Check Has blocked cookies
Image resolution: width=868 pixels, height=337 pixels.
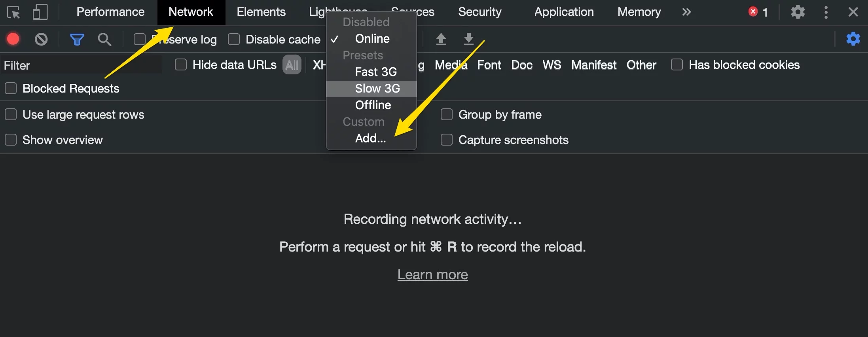click(x=677, y=64)
